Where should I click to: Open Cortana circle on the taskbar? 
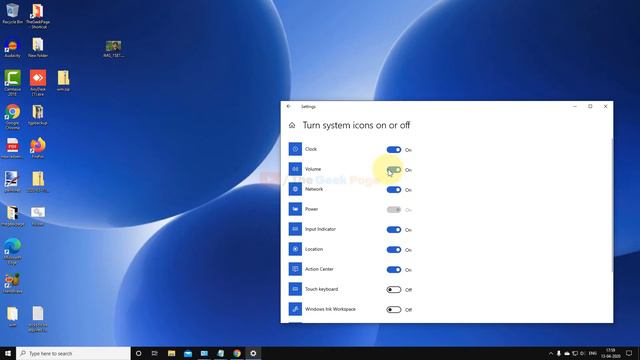138,353
